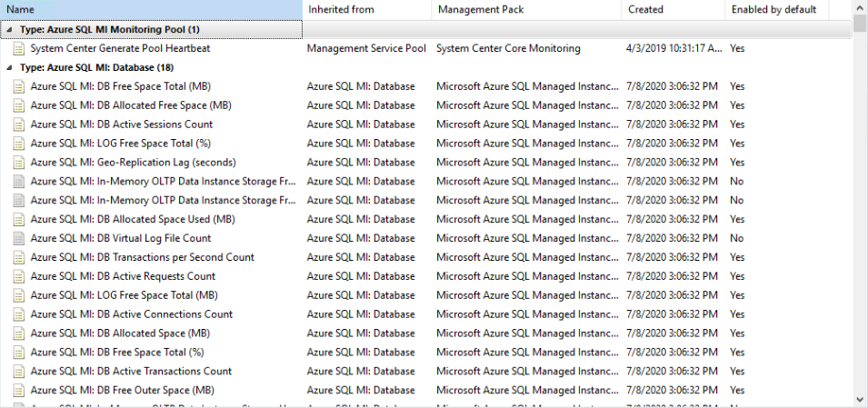The height and width of the screenshot is (408, 868).
Task: Select the Geo-Replication Lag (seconds) rule name
Action: pos(134,163)
